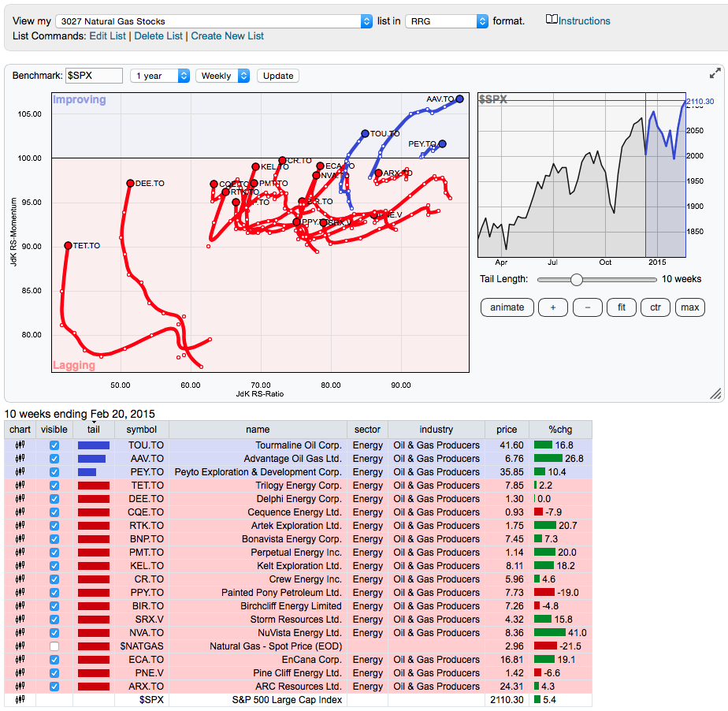
Task: Open the Weekly period dropdown
Action: click(x=223, y=76)
